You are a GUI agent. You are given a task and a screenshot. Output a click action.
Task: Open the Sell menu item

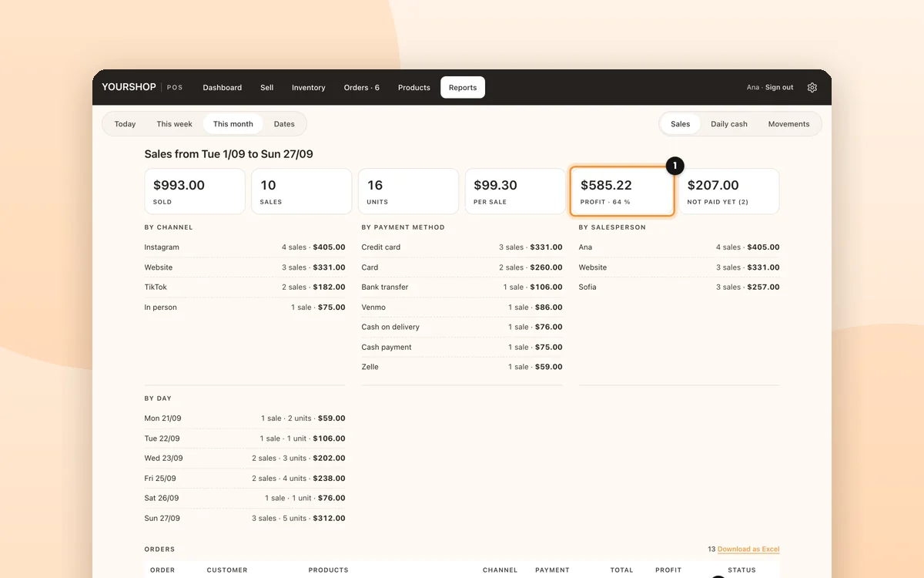[x=267, y=88]
